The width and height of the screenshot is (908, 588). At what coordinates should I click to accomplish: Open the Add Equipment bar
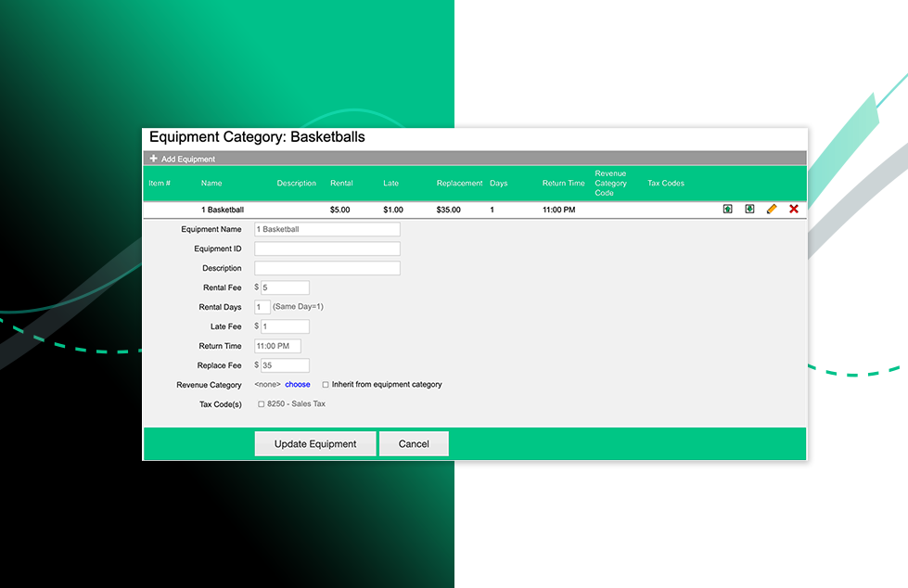189,160
